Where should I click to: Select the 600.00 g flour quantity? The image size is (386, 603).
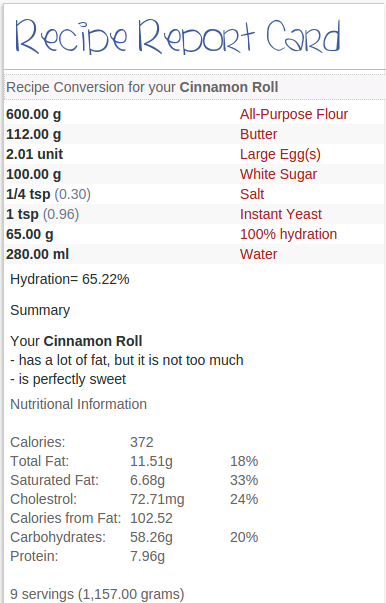(33, 114)
